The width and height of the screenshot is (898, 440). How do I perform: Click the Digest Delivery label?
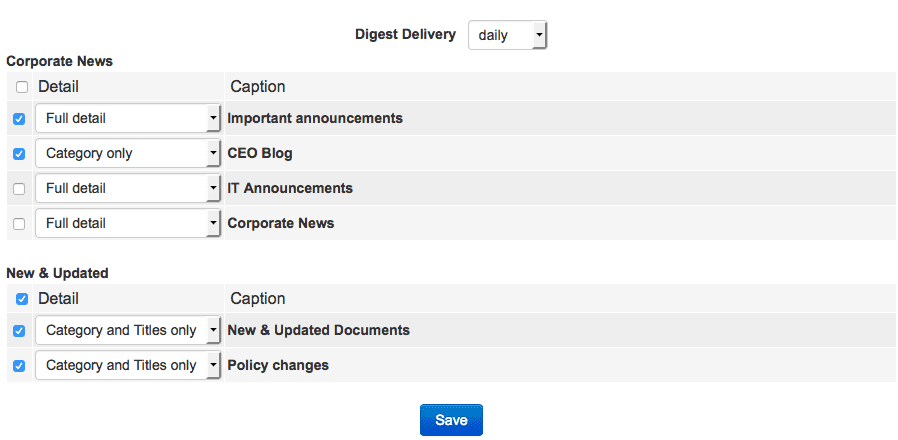pos(405,34)
